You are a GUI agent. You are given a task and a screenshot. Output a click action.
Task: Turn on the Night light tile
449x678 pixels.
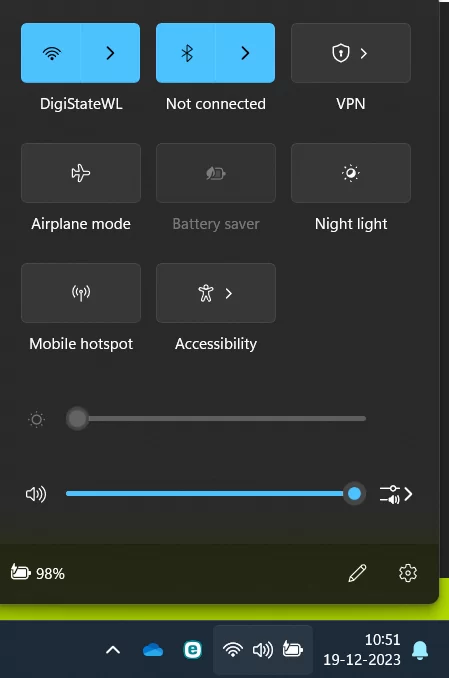[351, 173]
